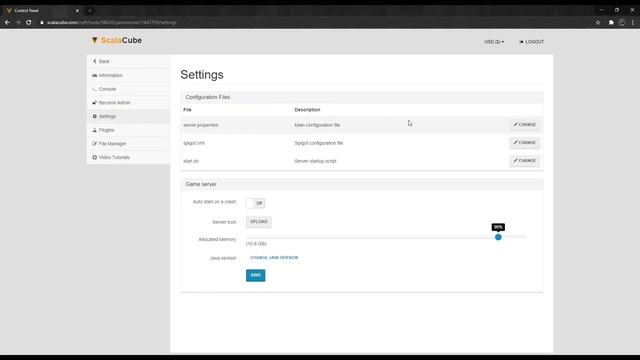The image size is (640, 360).
Task: Click the start.sh file name
Action: (191, 161)
